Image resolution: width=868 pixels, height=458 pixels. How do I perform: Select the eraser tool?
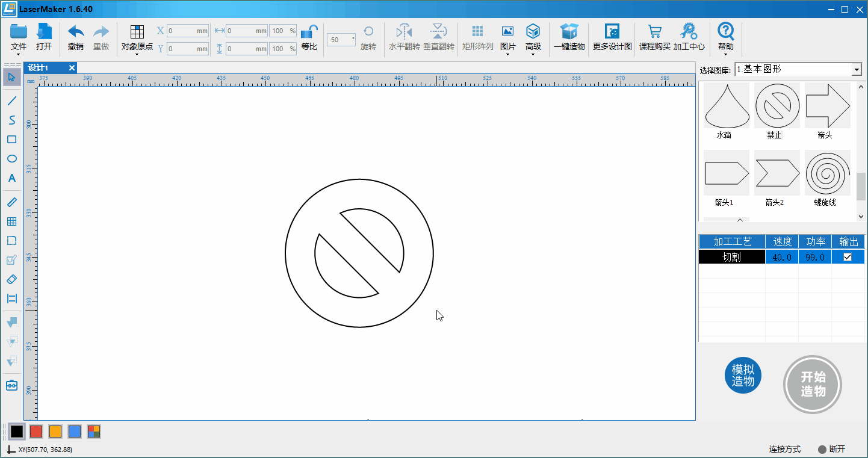12,279
